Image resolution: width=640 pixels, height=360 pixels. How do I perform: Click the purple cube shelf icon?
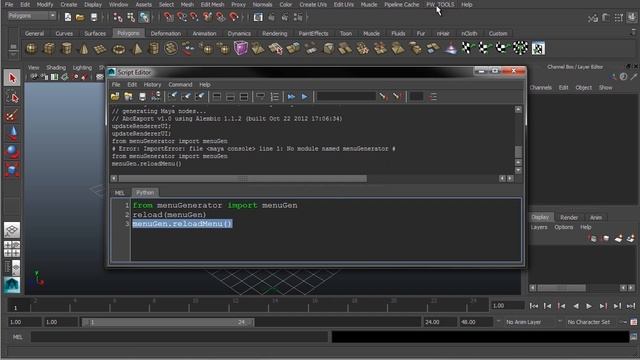click(241, 48)
